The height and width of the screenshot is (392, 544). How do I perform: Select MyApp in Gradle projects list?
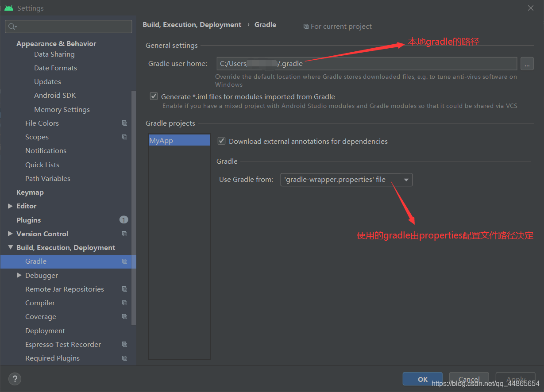click(x=179, y=140)
